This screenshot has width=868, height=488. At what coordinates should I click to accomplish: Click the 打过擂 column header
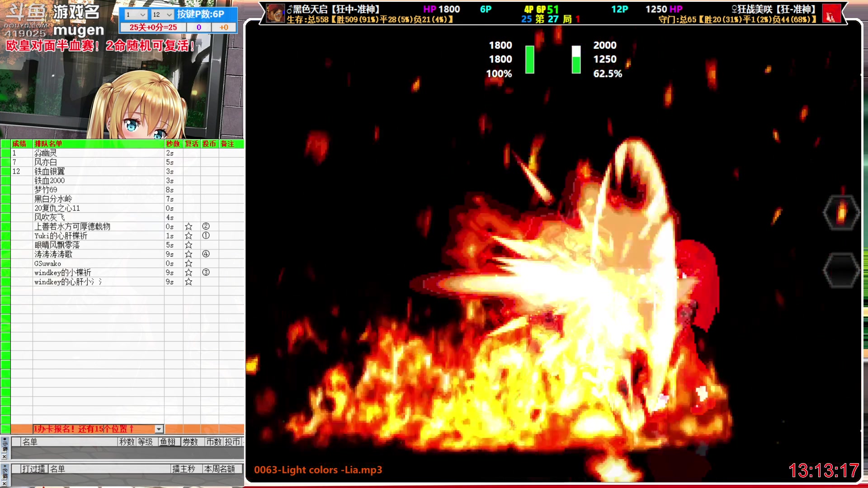[34, 469]
